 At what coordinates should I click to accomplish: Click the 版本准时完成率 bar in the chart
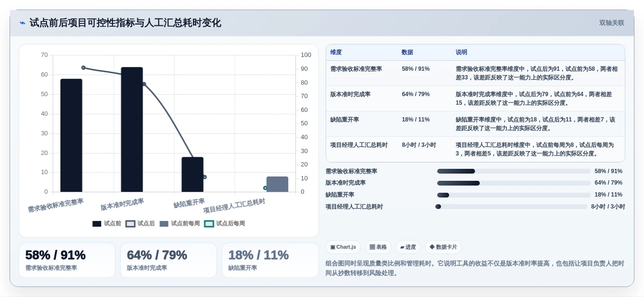click(132, 130)
